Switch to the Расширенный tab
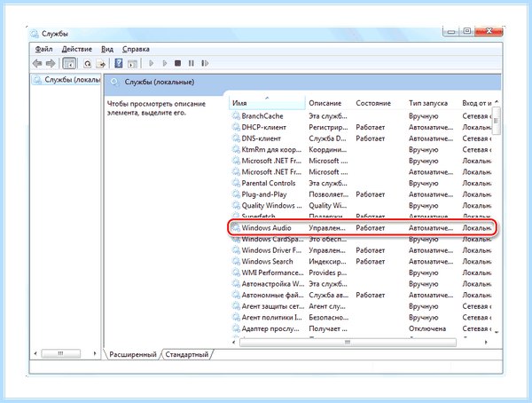This screenshot has width=532, height=403. (x=133, y=354)
